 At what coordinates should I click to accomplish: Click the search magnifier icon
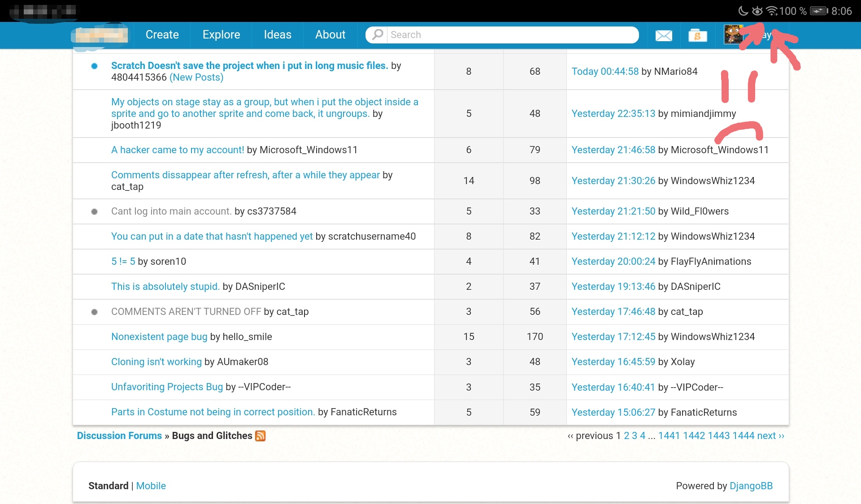[x=377, y=34]
